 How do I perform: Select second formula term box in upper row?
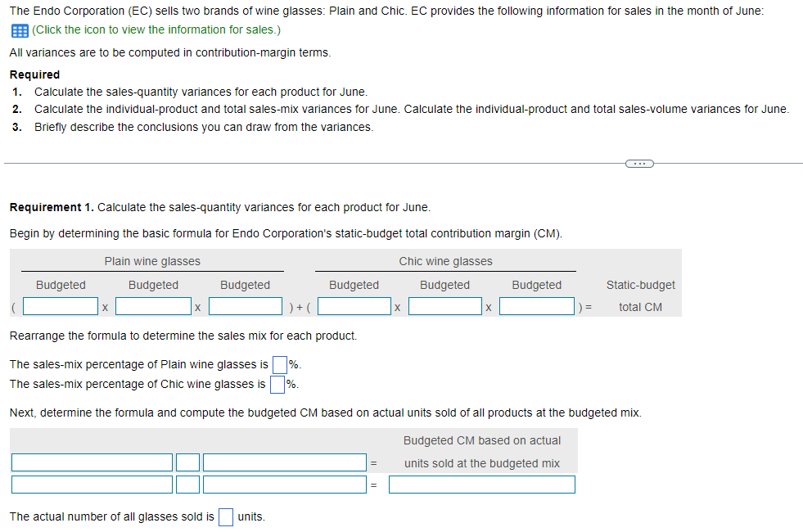285,462
